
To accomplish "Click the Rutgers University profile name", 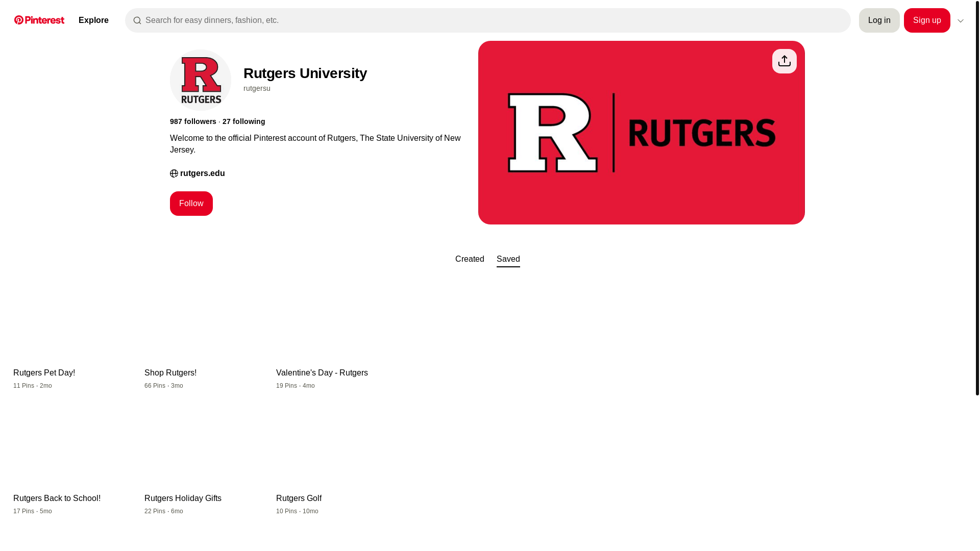I will tap(305, 73).
